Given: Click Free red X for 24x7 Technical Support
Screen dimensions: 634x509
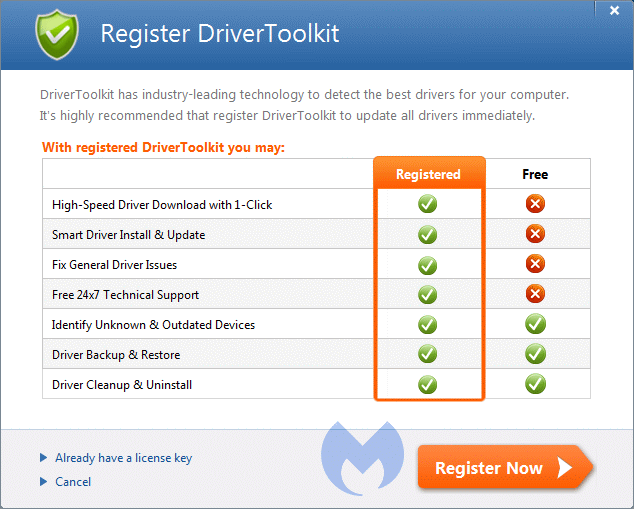Looking at the screenshot, I should tap(535, 294).
